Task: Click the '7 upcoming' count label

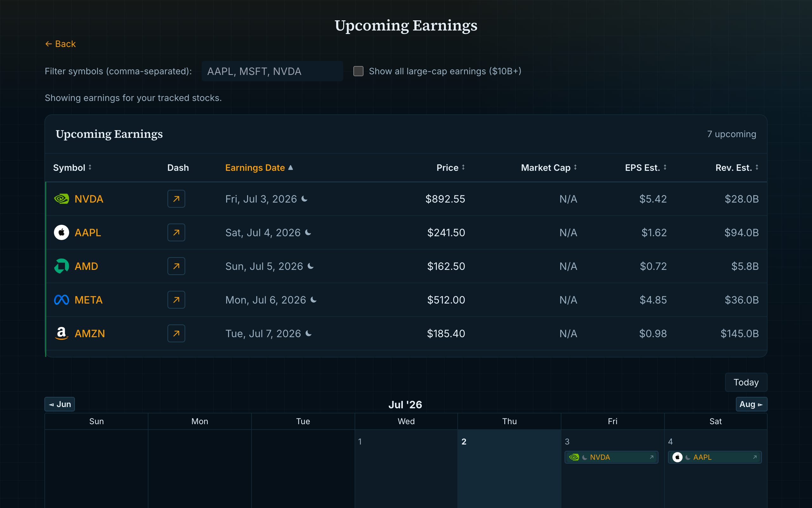Action: pyautogui.click(x=731, y=134)
